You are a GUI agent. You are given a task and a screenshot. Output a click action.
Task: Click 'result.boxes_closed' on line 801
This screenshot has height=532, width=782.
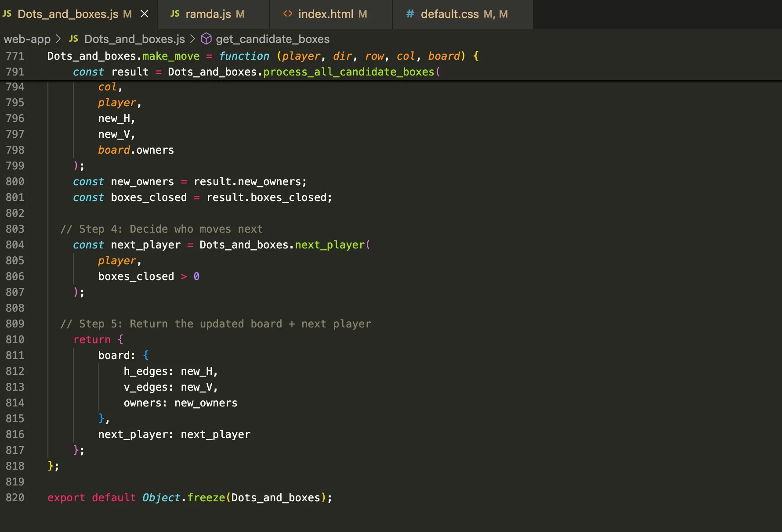[266, 198]
